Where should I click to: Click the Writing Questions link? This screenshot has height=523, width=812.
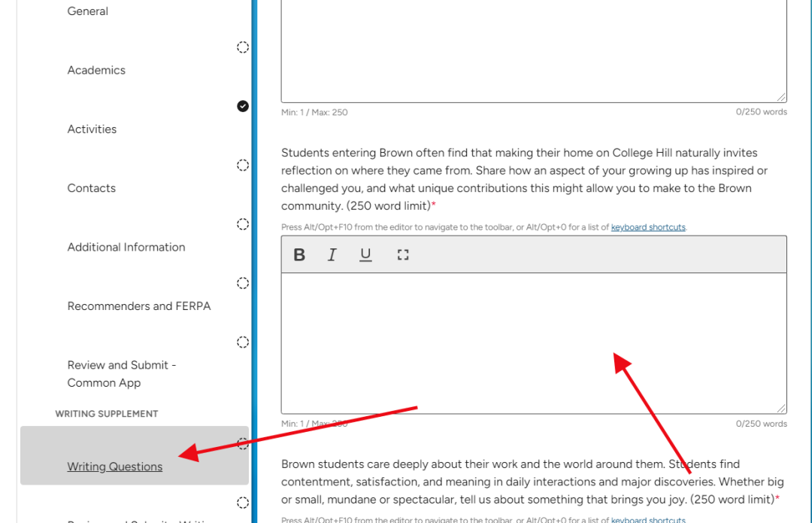click(115, 467)
